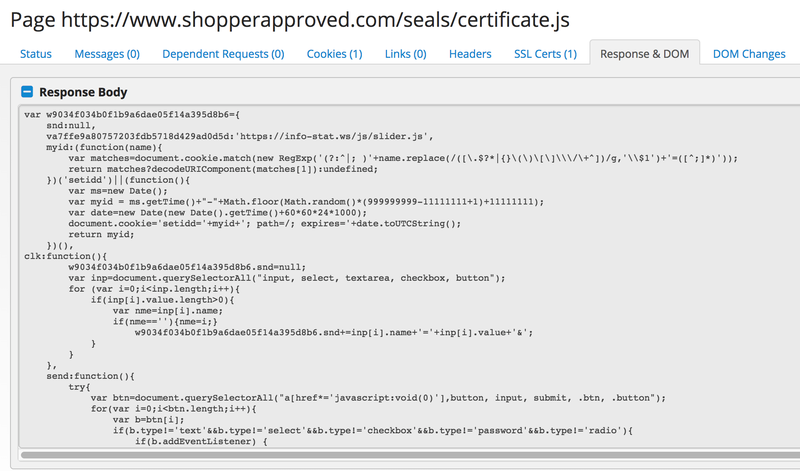Click the 'var b=btn[i];' line

pos(148,419)
